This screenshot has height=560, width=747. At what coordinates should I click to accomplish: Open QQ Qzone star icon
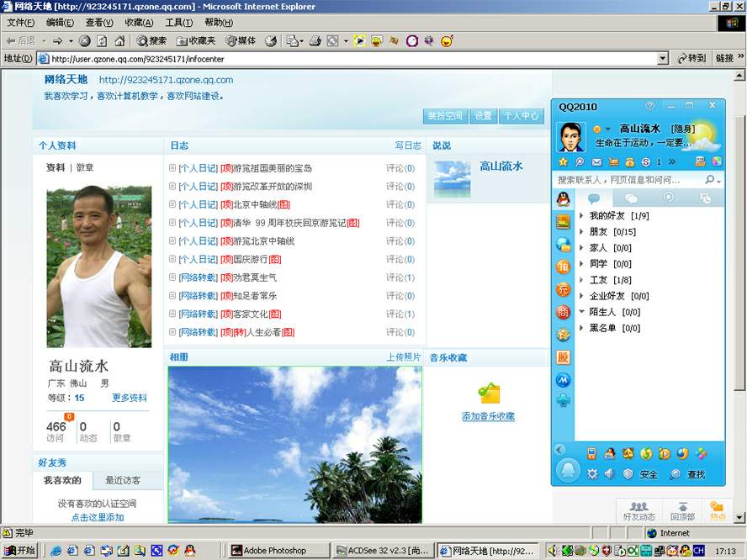(x=563, y=162)
